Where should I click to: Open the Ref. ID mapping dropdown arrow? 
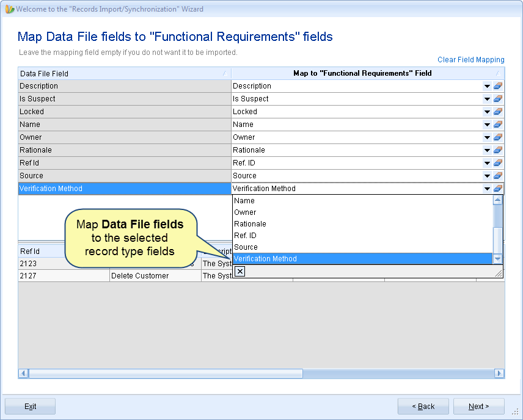click(x=487, y=164)
